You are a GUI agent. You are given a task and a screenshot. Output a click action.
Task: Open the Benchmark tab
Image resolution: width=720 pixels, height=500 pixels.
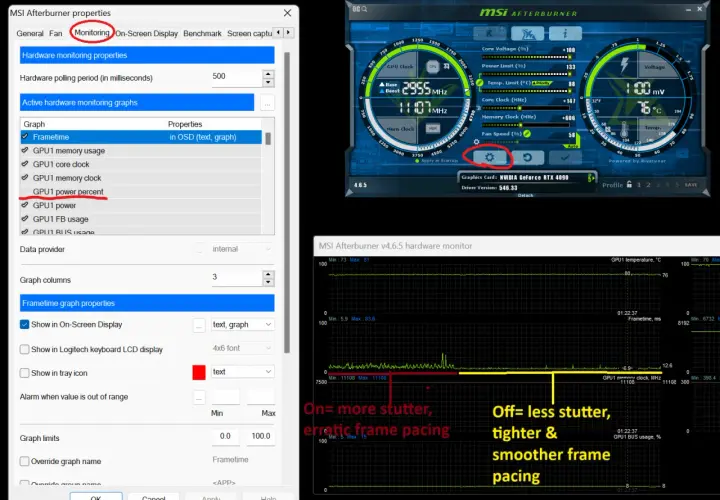pos(202,34)
